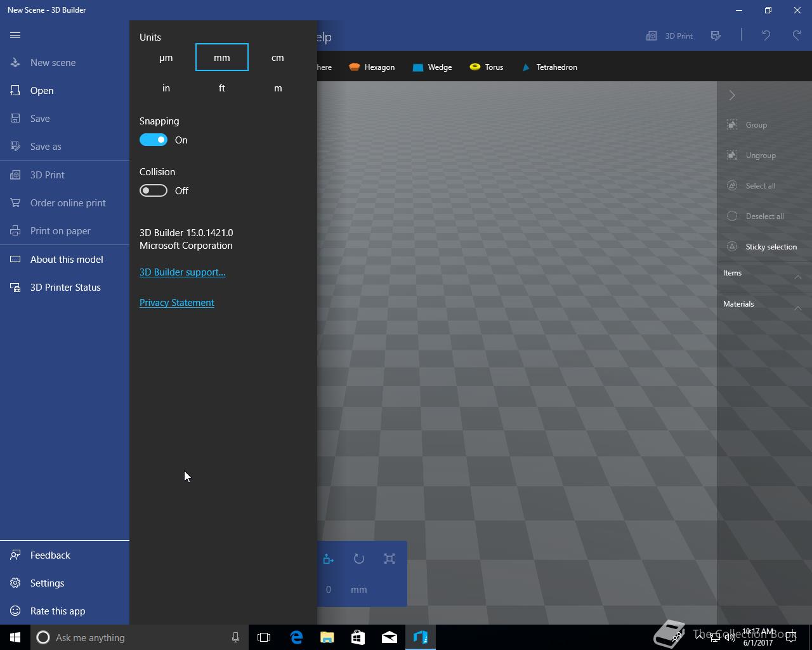
Task: Select 3D Print in the sidebar
Action: tap(65, 175)
